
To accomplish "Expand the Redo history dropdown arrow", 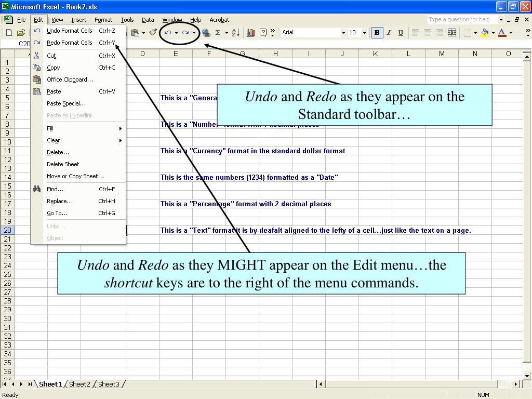I will [x=194, y=33].
